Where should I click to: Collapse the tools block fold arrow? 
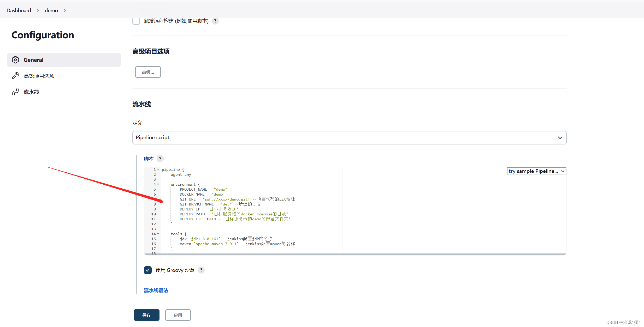158,234
